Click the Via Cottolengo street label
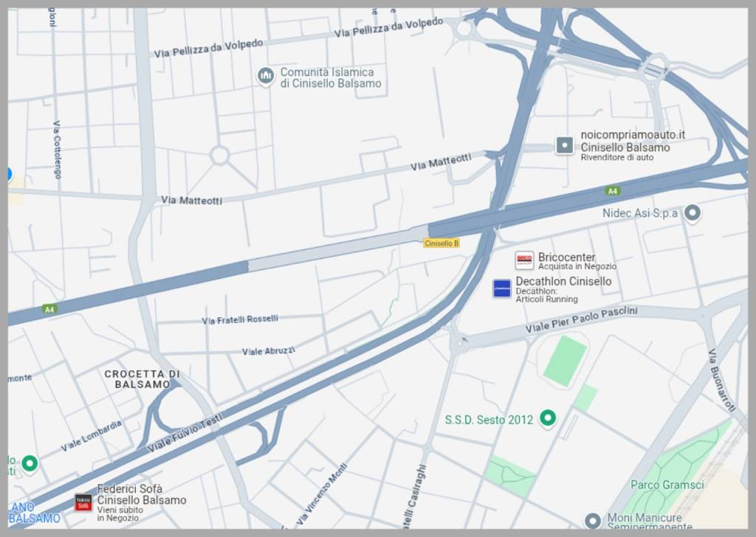 [57, 150]
